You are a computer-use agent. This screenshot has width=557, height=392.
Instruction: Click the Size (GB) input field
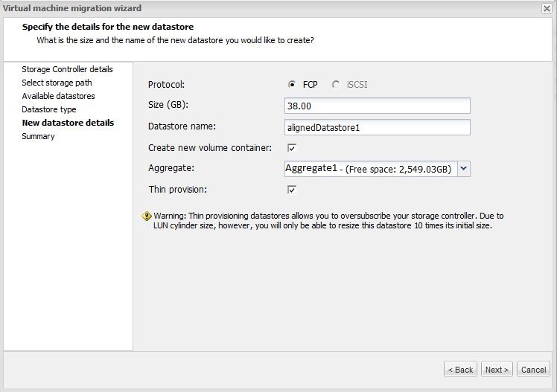point(377,106)
